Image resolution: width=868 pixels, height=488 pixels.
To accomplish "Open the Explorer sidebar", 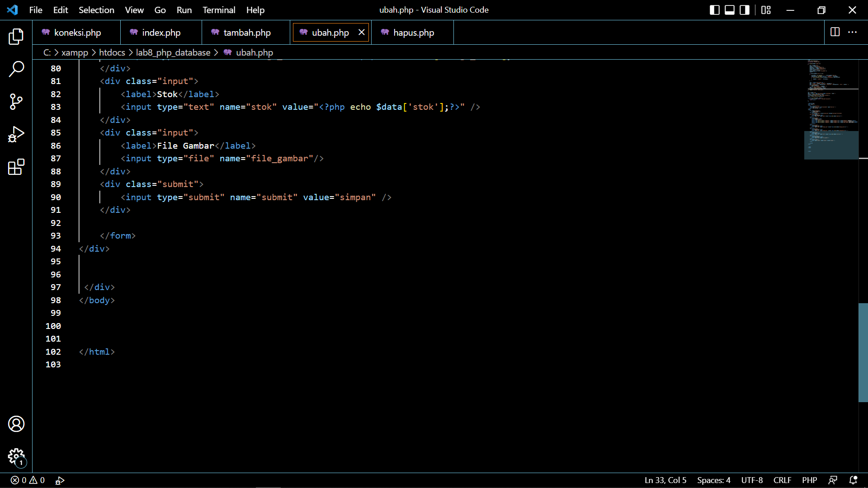I will click(x=16, y=37).
